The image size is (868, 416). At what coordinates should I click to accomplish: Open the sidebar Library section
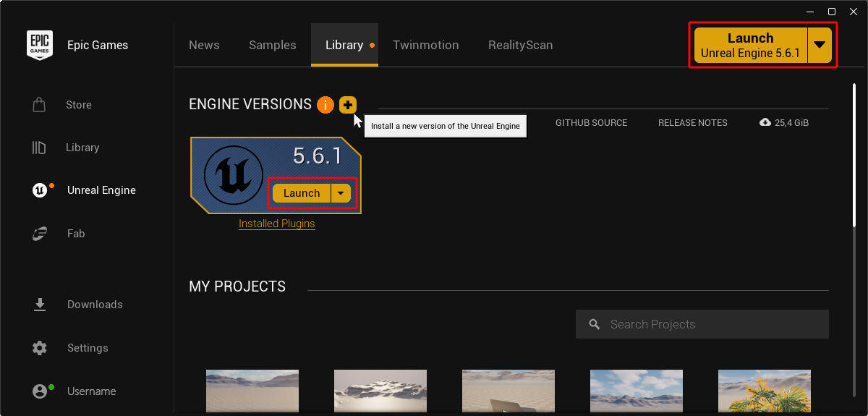pos(82,148)
